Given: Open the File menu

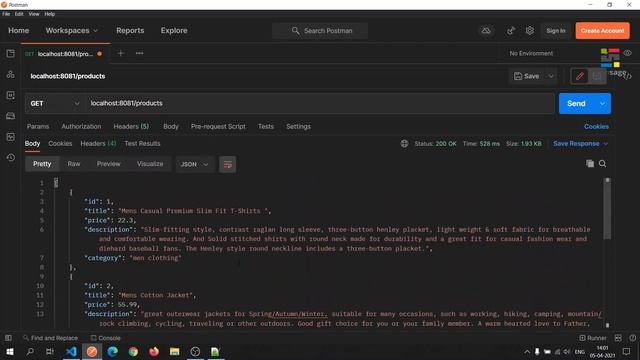Looking at the screenshot, I should click(6, 14).
